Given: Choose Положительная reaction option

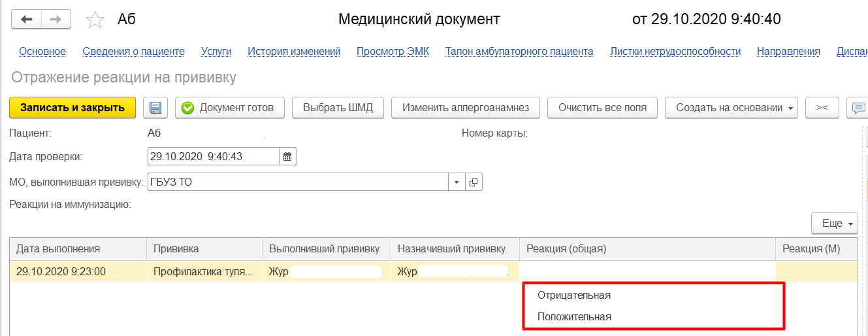Looking at the screenshot, I should 574,317.
